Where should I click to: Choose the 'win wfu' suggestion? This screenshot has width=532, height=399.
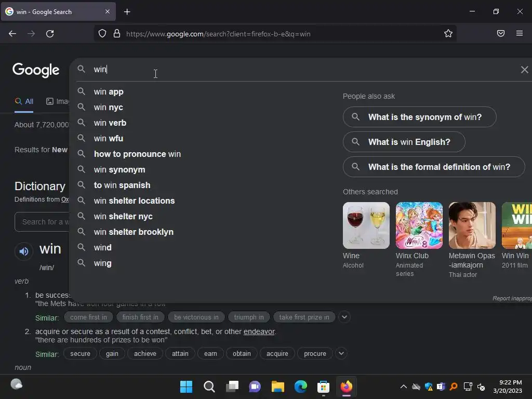click(108, 138)
